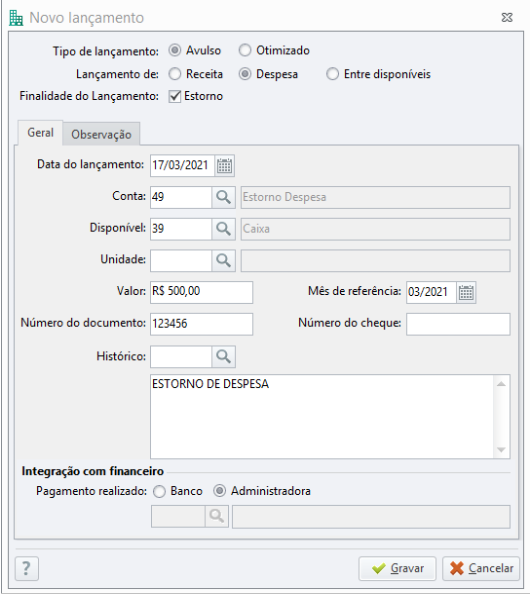Click down arrow of histórico scrollbar
Image resolution: width=531 pixels, height=594 pixels.
pyautogui.click(x=501, y=450)
